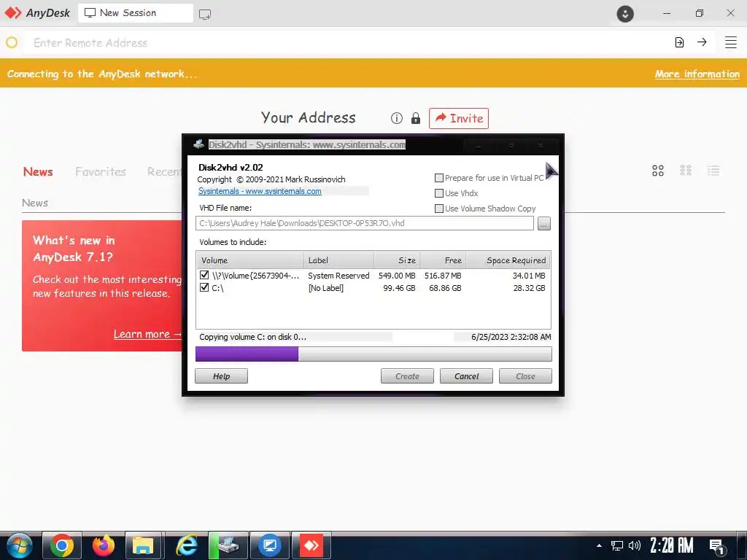
Task: Click Learn more link in news card
Action: click(x=147, y=334)
